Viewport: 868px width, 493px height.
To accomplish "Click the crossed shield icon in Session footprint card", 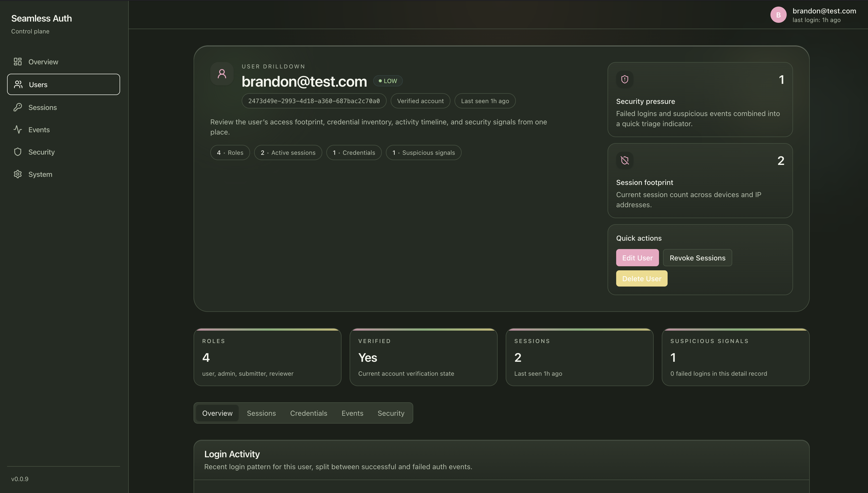I will pos(625,160).
